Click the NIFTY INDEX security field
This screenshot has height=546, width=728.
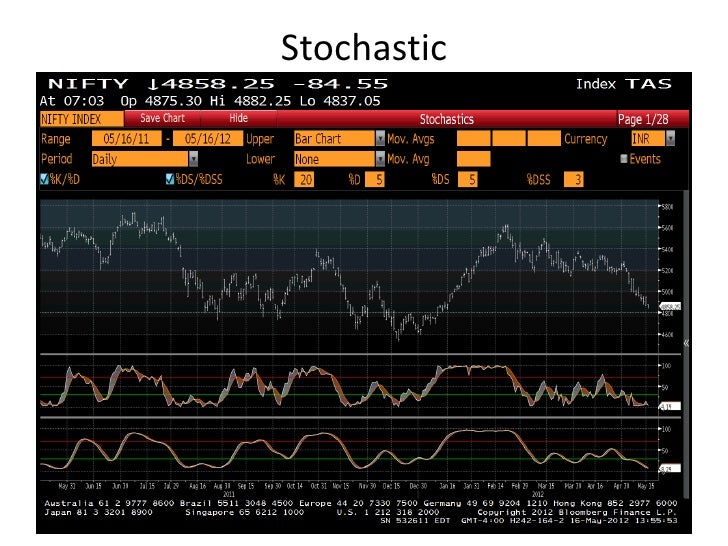(82, 119)
